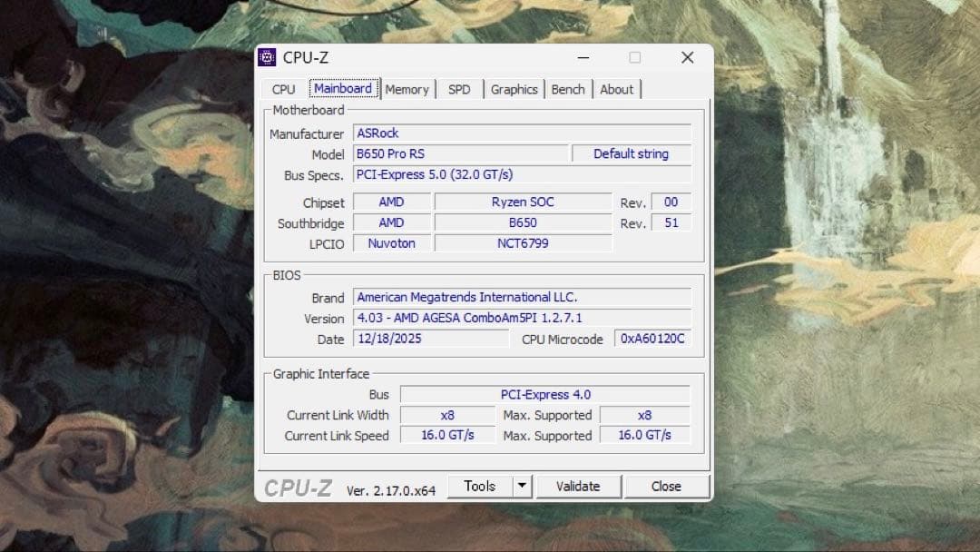Click the Ryzen SOC chipset value

[x=524, y=202]
